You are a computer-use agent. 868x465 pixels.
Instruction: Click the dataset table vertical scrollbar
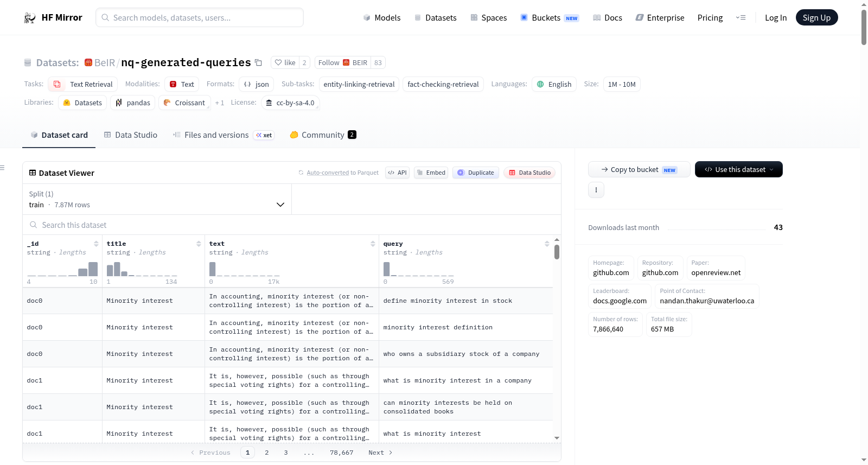click(x=557, y=252)
